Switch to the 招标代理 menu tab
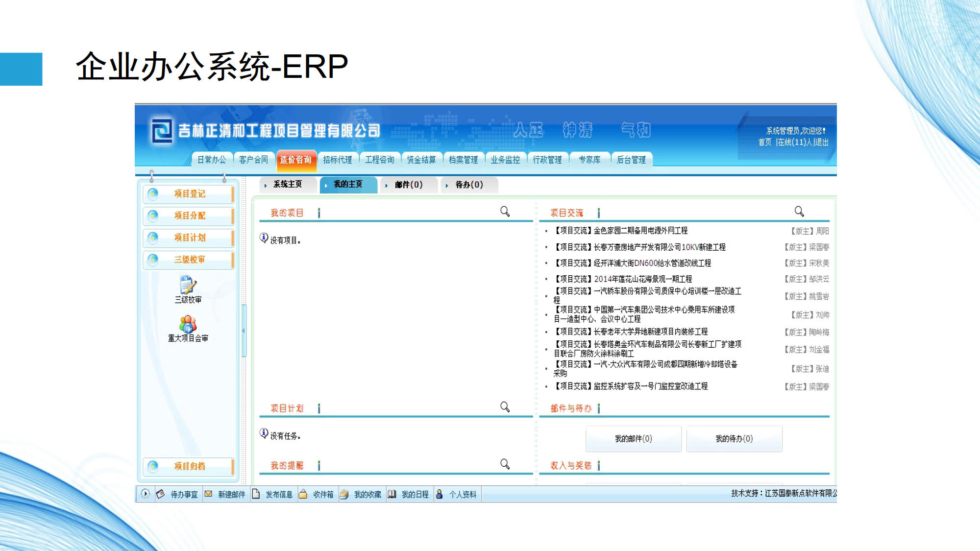 click(337, 160)
